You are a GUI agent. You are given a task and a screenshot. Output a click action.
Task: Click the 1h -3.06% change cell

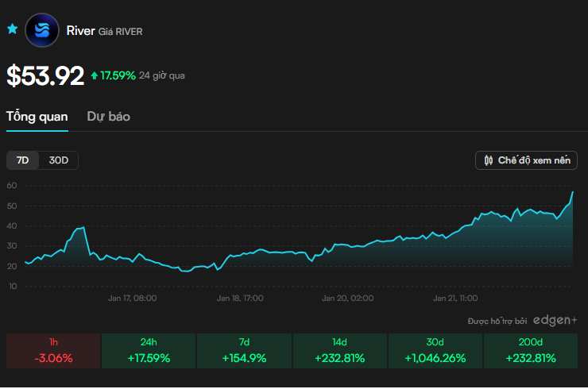pos(53,351)
